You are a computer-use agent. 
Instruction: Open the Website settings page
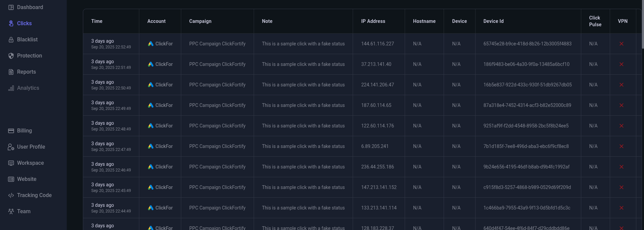27,179
